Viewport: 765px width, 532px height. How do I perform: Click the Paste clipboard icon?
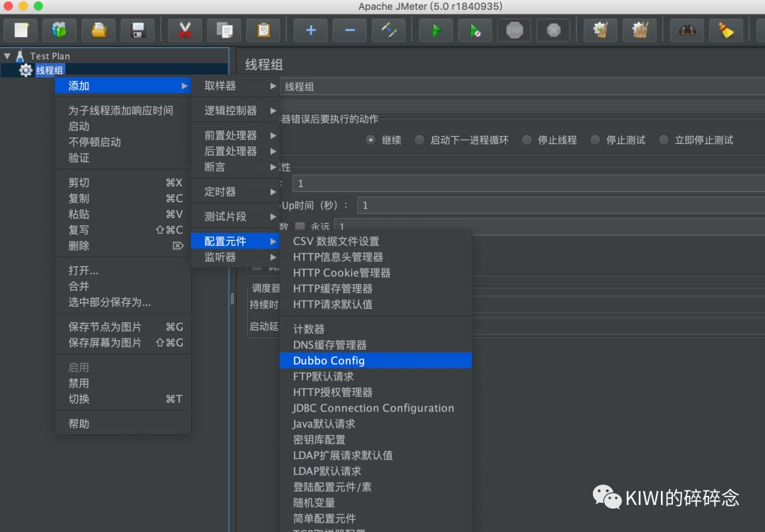tap(263, 30)
